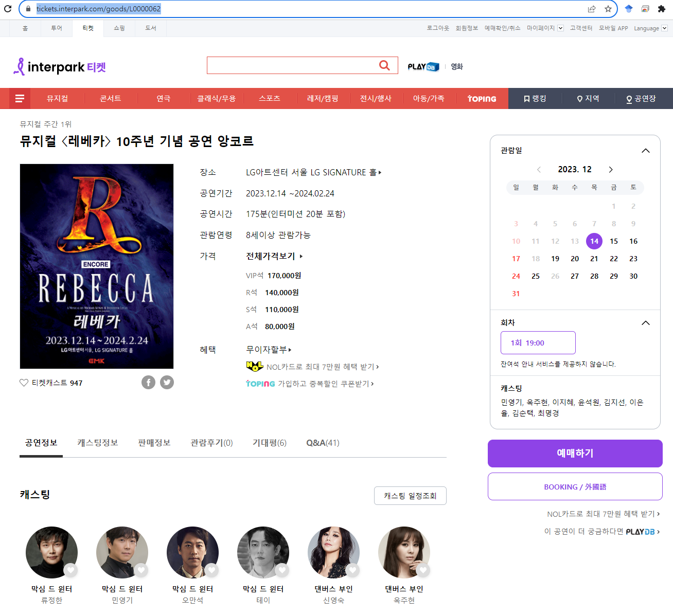Expand 전체가격보기 price details

click(274, 256)
